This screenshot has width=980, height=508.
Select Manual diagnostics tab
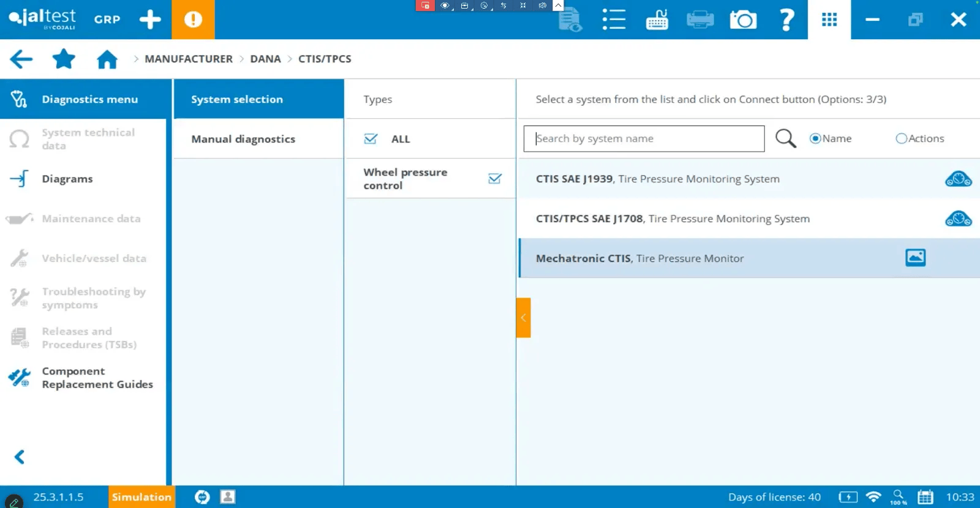258,139
